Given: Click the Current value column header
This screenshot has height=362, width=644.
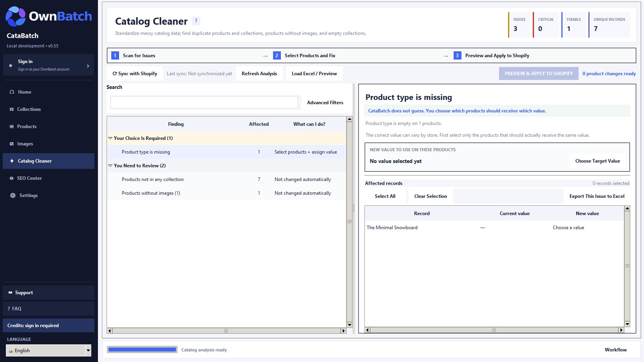Looking at the screenshot, I should click(515, 214).
